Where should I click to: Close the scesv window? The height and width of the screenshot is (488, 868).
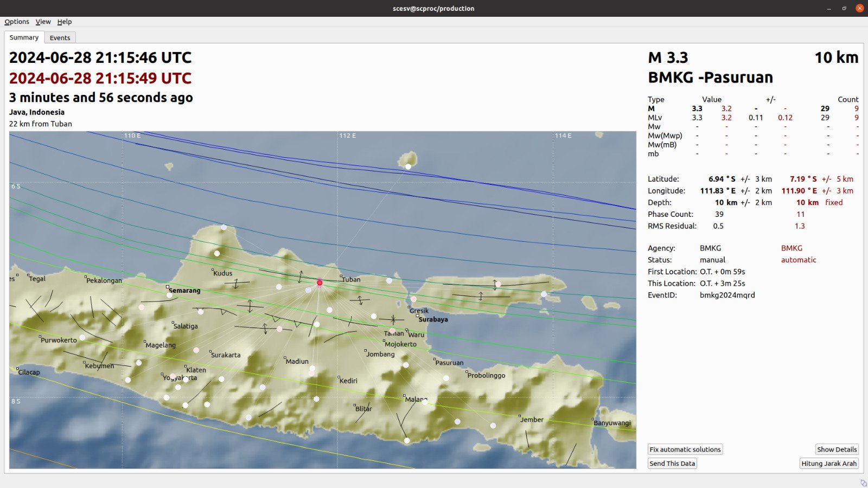point(859,8)
